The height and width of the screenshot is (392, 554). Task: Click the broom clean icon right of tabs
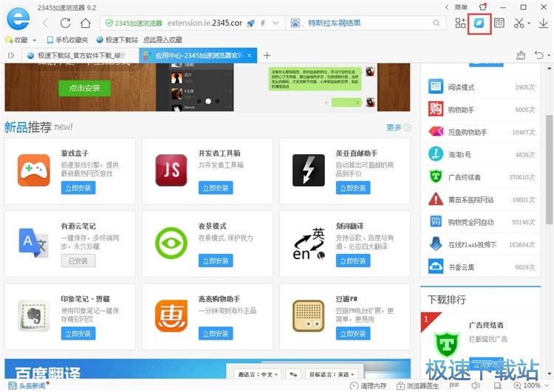[x=521, y=55]
